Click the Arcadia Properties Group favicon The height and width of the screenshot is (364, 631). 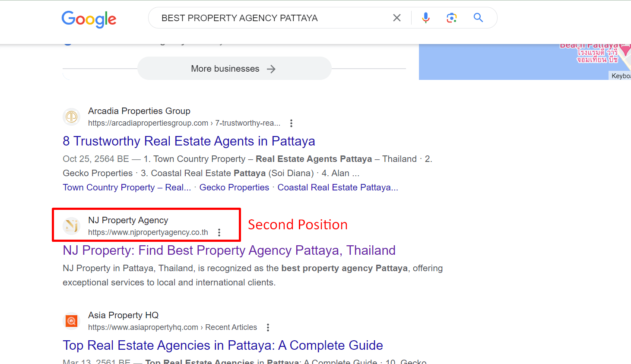(72, 117)
